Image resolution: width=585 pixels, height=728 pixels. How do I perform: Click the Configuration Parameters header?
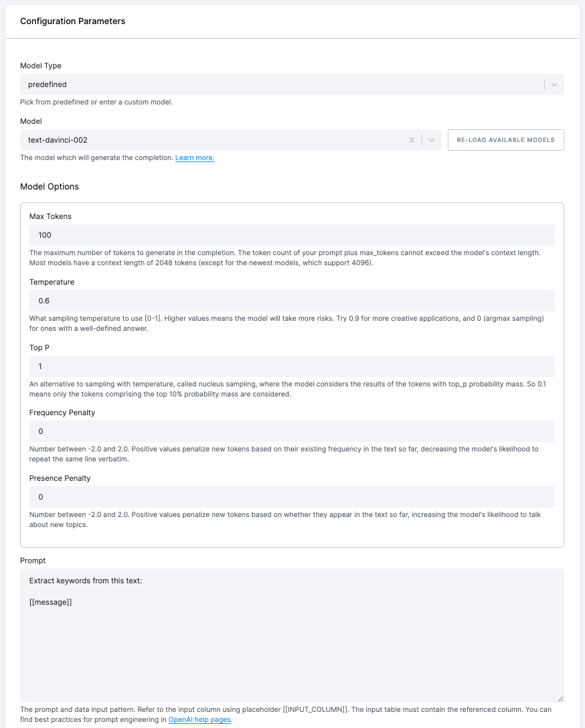click(x=72, y=21)
